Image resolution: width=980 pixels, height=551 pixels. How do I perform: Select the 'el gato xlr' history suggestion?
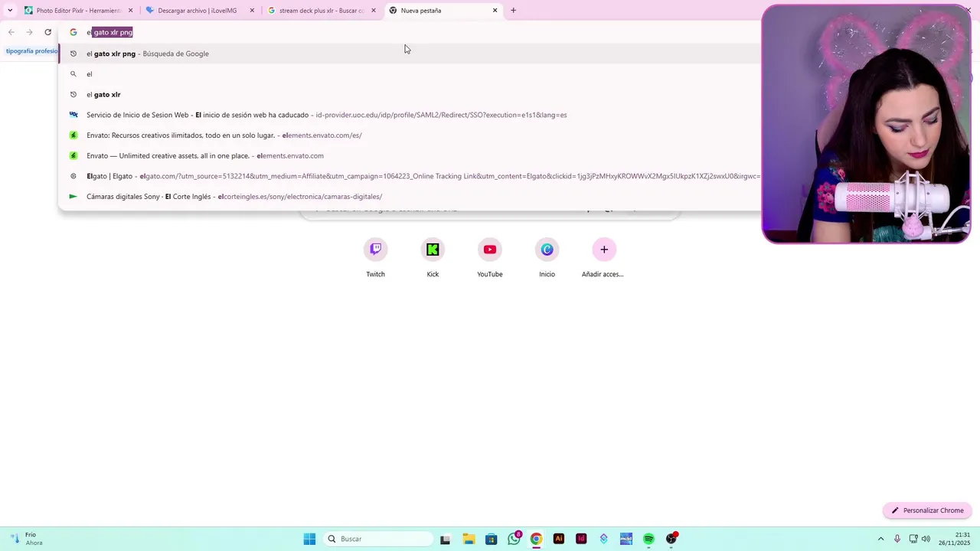click(410, 95)
